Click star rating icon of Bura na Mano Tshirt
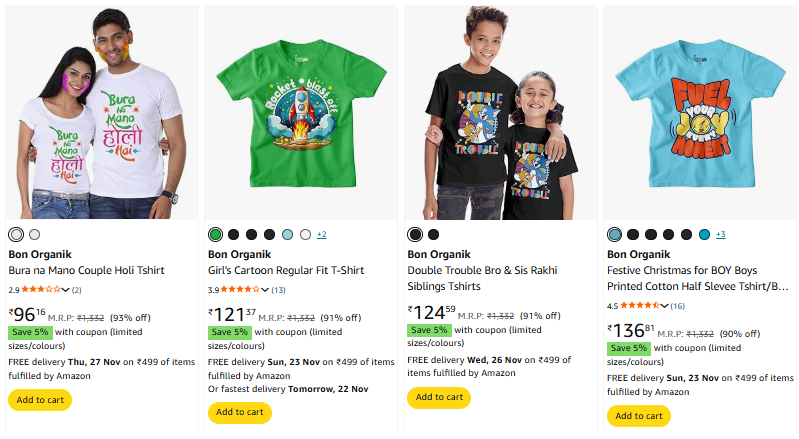799x439 pixels. click(x=41, y=289)
